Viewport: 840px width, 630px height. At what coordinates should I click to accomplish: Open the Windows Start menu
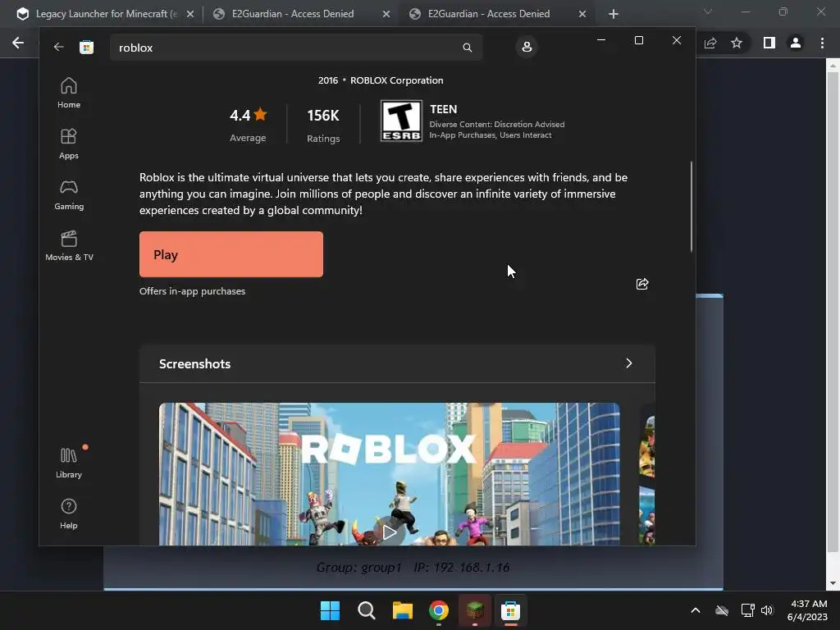(x=330, y=610)
